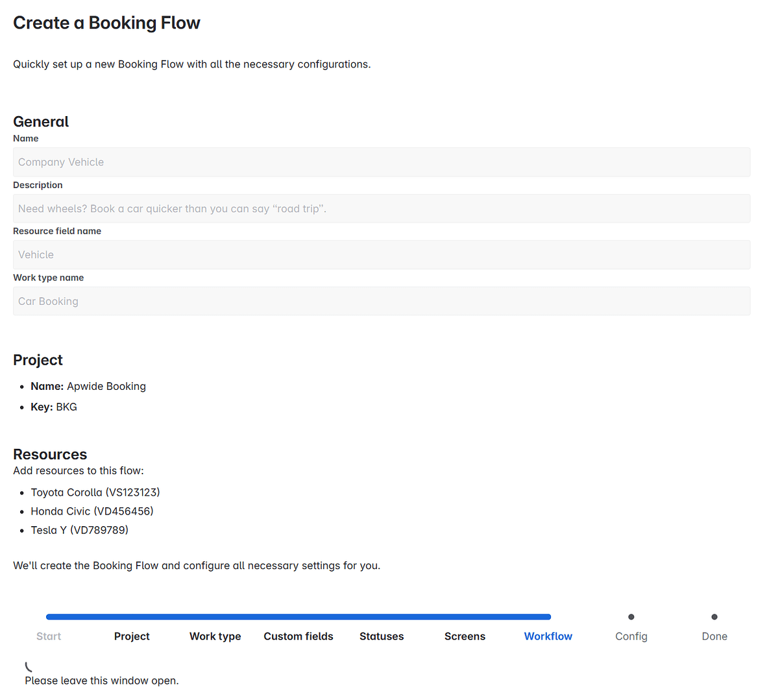The width and height of the screenshot is (767, 700).
Task: Click the project key BKG text
Action: point(66,407)
